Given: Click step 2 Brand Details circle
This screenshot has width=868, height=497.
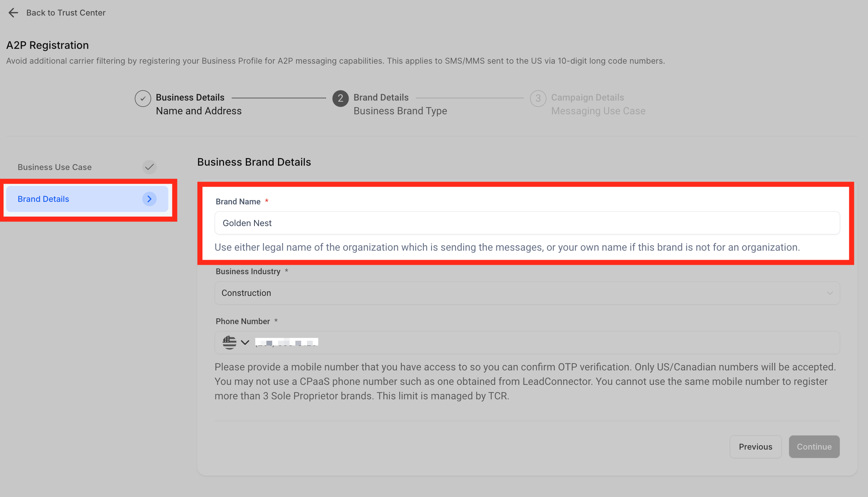Looking at the screenshot, I should tap(340, 98).
